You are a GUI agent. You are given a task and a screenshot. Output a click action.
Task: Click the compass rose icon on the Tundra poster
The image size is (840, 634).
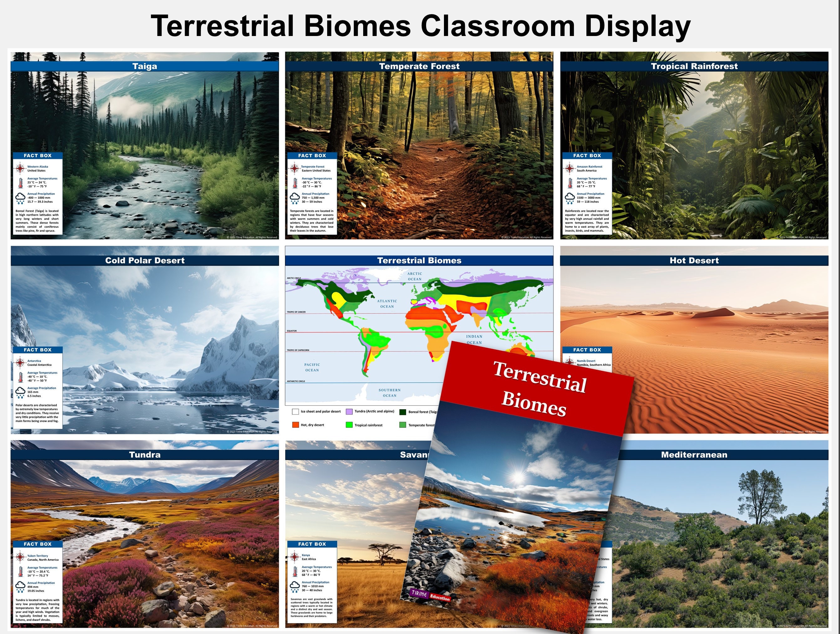(x=21, y=557)
